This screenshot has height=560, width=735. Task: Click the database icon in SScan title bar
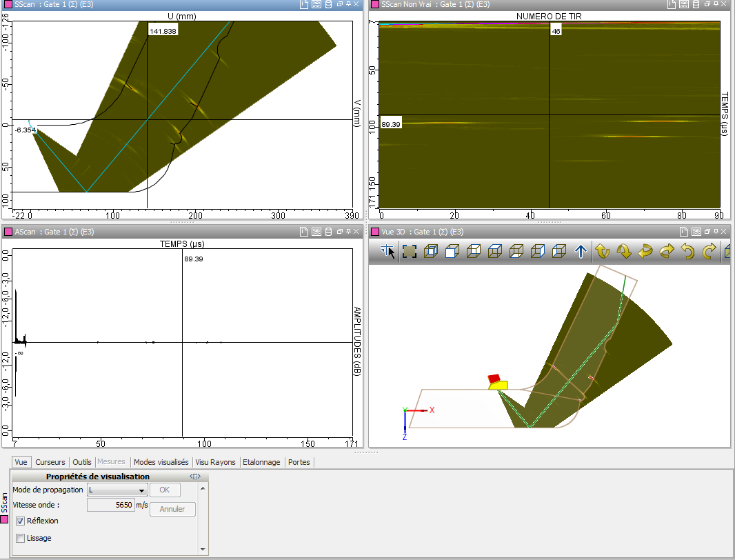point(328,4)
